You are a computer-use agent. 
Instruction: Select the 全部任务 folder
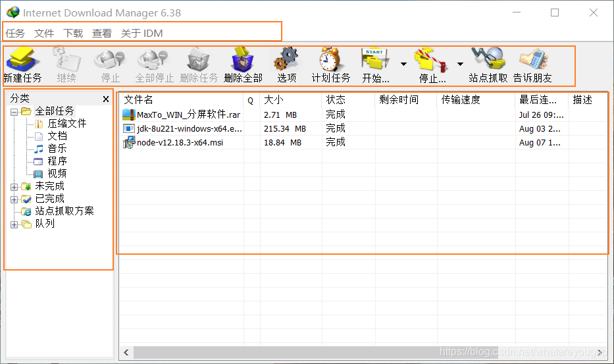tap(55, 111)
